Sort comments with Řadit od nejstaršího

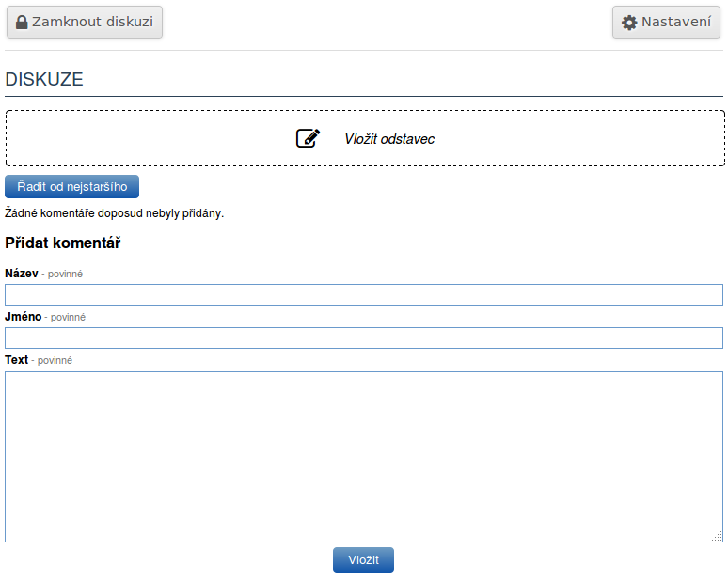(71, 186)
